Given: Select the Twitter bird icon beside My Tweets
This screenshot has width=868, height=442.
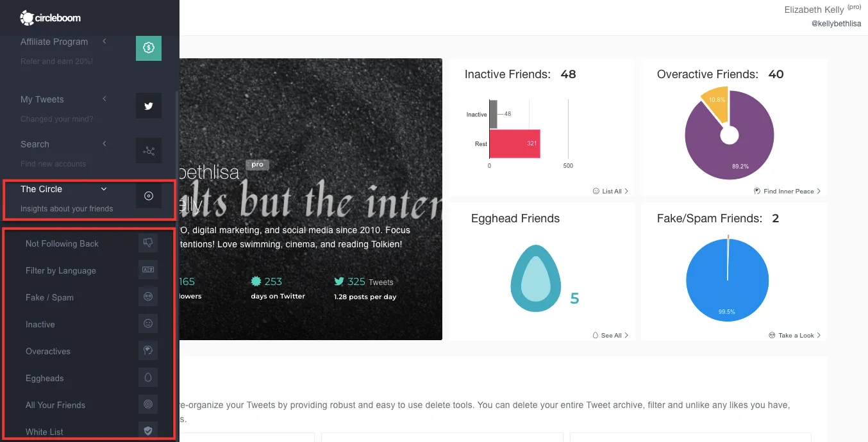Looking at the screenshot, I should pos(148,106).
